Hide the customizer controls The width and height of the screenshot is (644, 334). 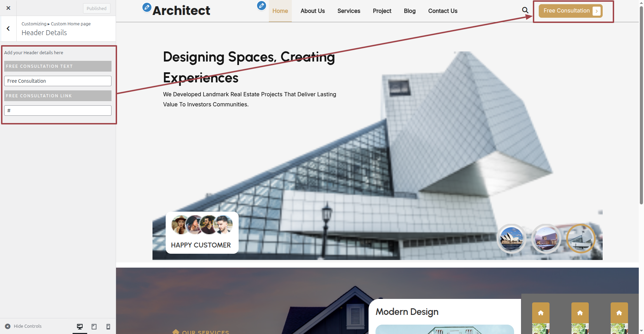tap(23, 326)
